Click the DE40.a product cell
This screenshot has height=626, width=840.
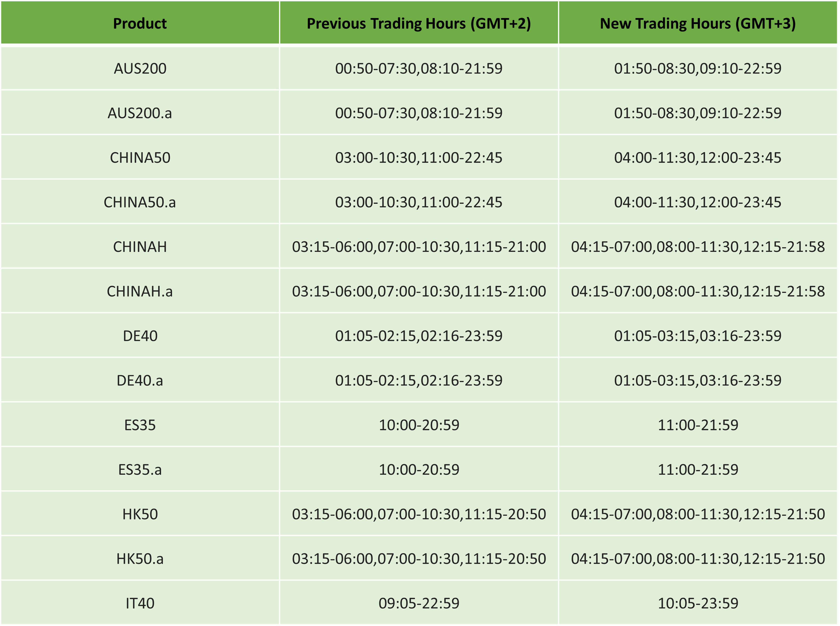coord(140,380)
